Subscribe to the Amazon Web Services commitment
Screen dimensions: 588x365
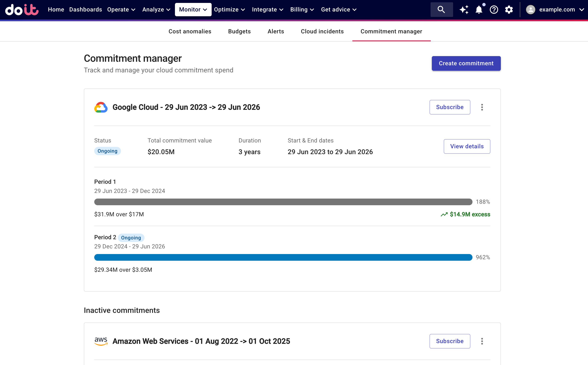tap(450, 341)
